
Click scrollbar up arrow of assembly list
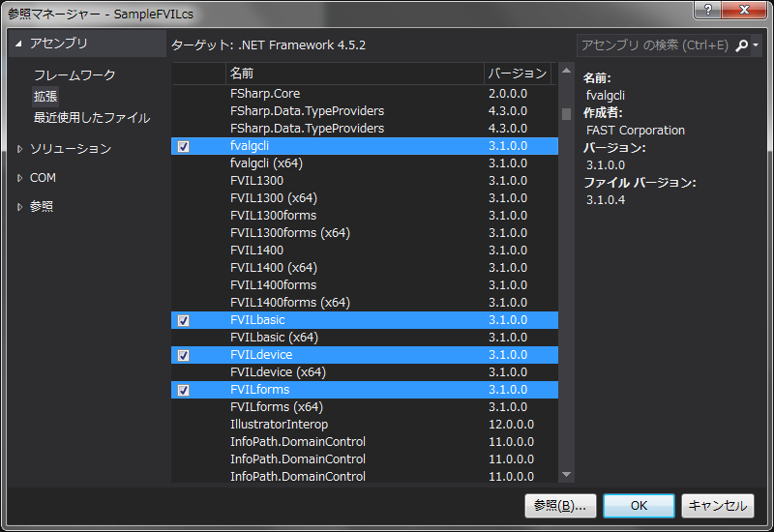[566, 71]
